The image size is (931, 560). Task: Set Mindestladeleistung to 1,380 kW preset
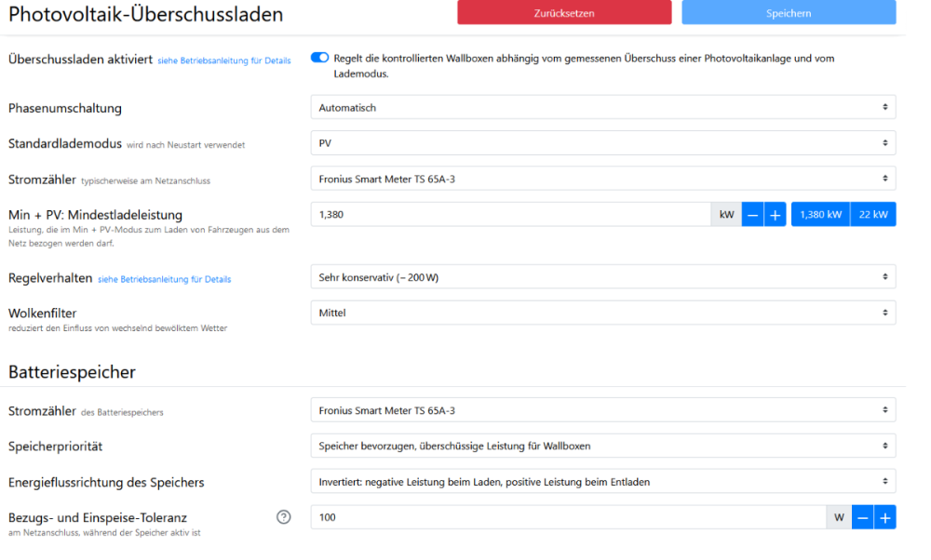click(820, 215)
